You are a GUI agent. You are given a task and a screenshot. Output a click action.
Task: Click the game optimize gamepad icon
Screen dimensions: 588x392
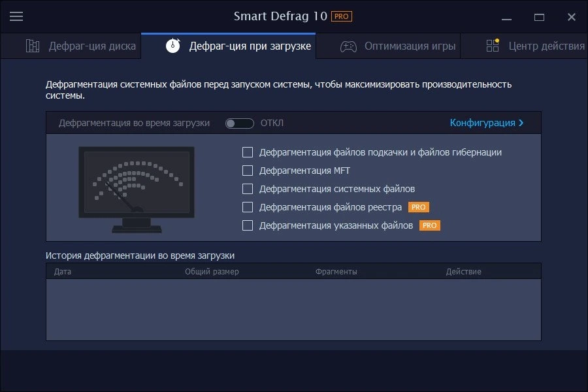click(348, 46)
